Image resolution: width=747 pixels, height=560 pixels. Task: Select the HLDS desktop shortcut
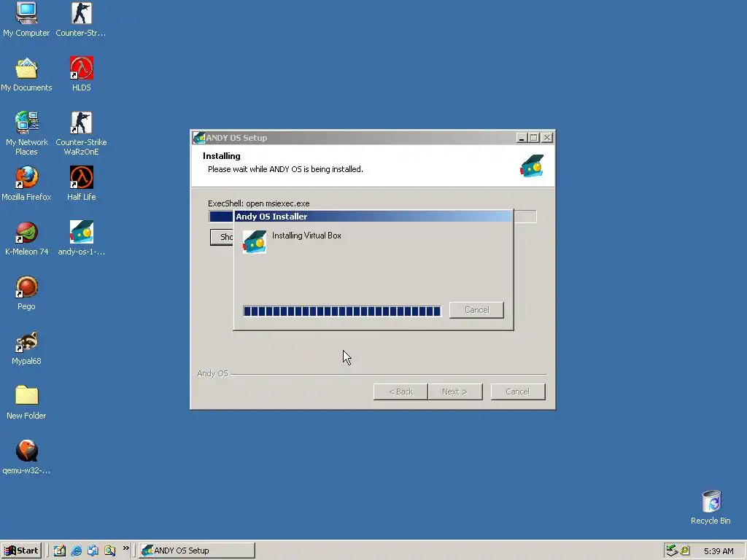82,74
